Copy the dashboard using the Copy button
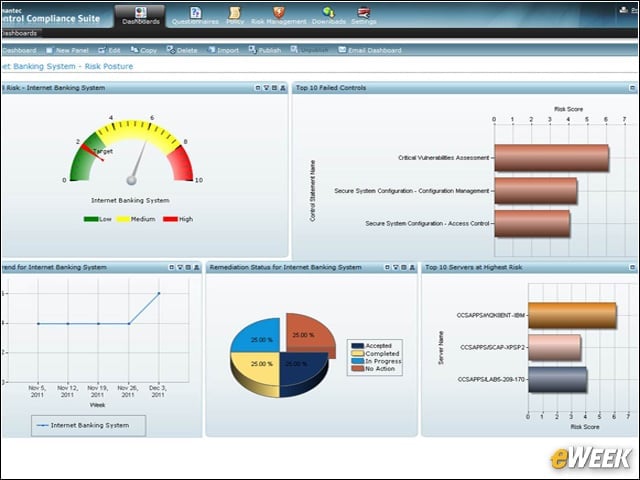 coord(144,50)
